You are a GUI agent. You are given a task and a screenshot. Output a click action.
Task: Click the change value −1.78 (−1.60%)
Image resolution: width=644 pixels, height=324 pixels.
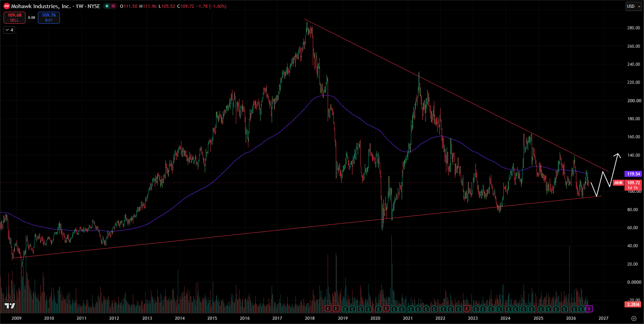(x=211, y=6)
